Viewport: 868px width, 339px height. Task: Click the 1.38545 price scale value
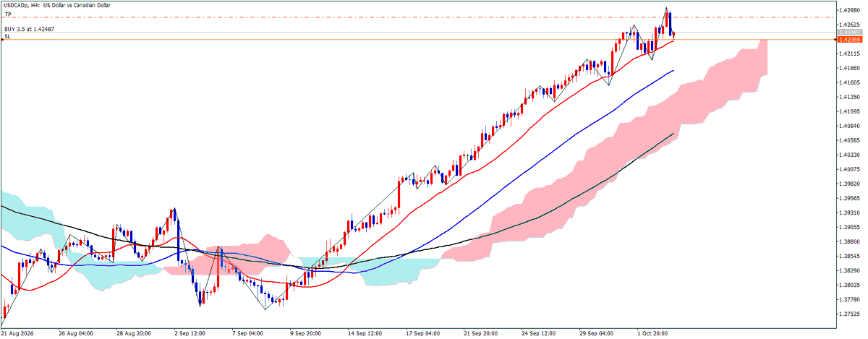point(850,256)
